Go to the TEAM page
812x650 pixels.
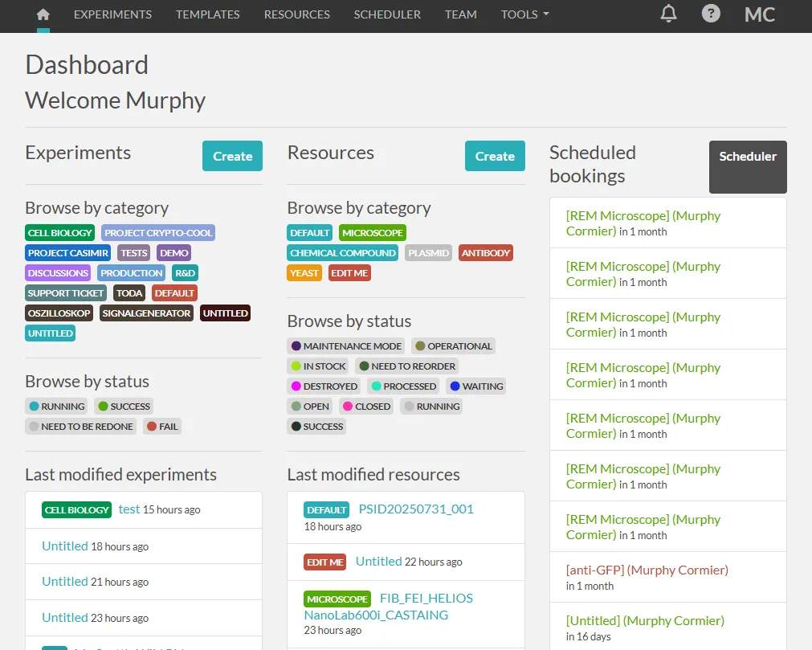click(461, 14)
